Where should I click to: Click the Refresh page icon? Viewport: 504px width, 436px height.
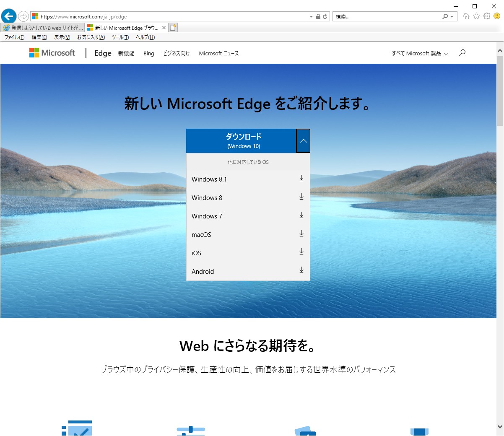pyautogui.click(x=325, y=17)
